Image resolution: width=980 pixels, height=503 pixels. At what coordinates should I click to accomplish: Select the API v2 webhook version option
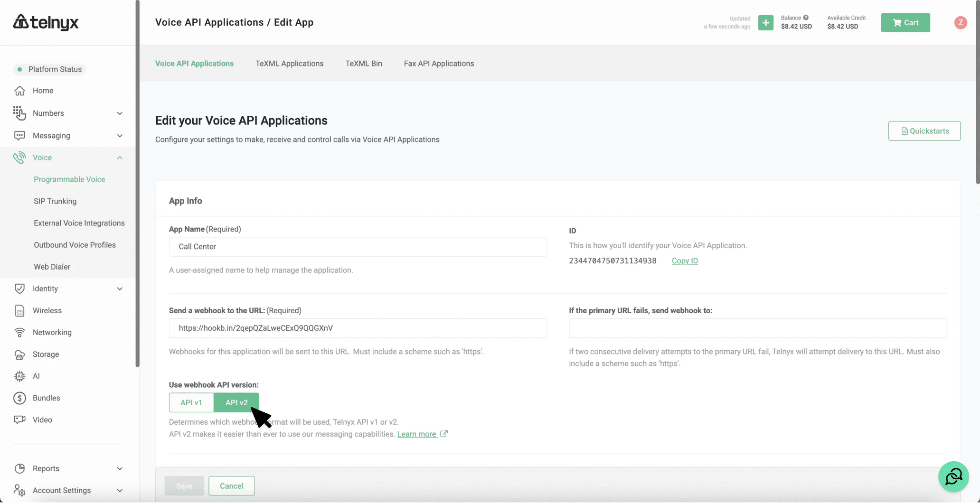click(236, 402)
